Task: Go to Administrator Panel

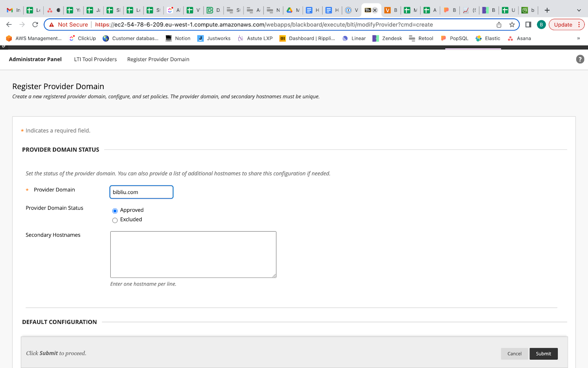Action: click(x=35, y=59)
